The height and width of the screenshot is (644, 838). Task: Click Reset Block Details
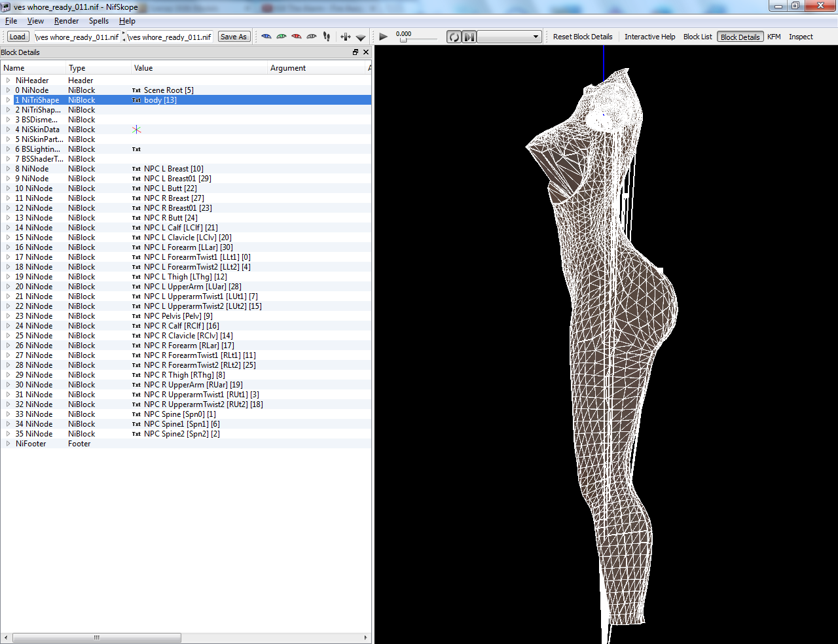(583, 37)
